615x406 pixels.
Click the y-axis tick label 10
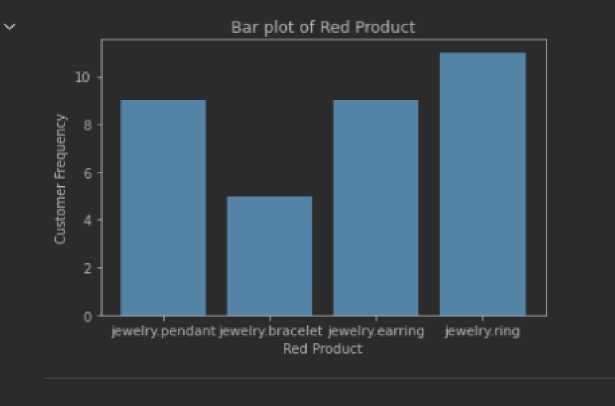click(x=85, y=77)
